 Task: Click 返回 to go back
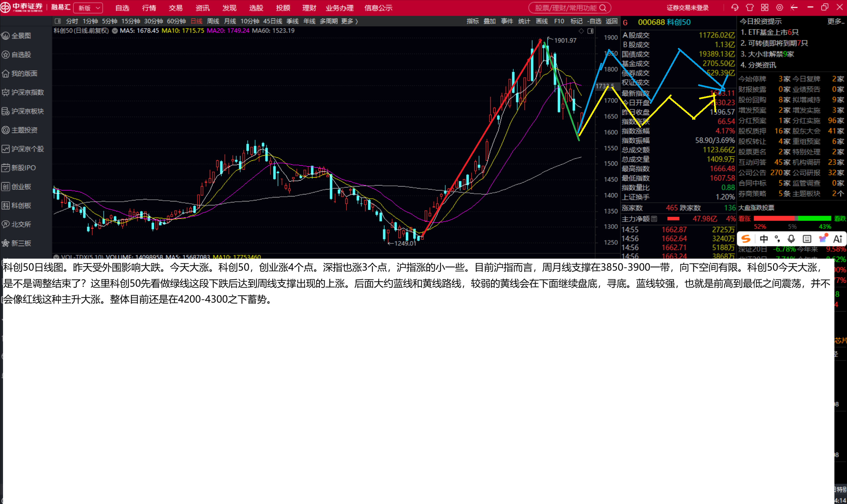(x=611, y=21)
